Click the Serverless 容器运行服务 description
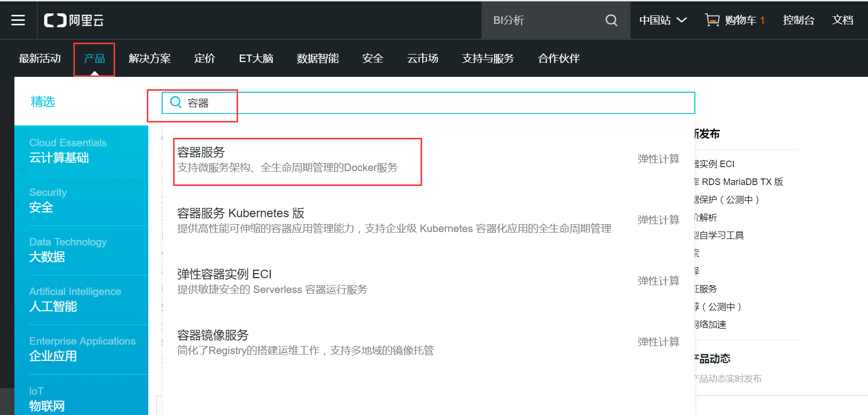Image resolution: width=868 pixels, height=415 pixels. coord(272,290)
